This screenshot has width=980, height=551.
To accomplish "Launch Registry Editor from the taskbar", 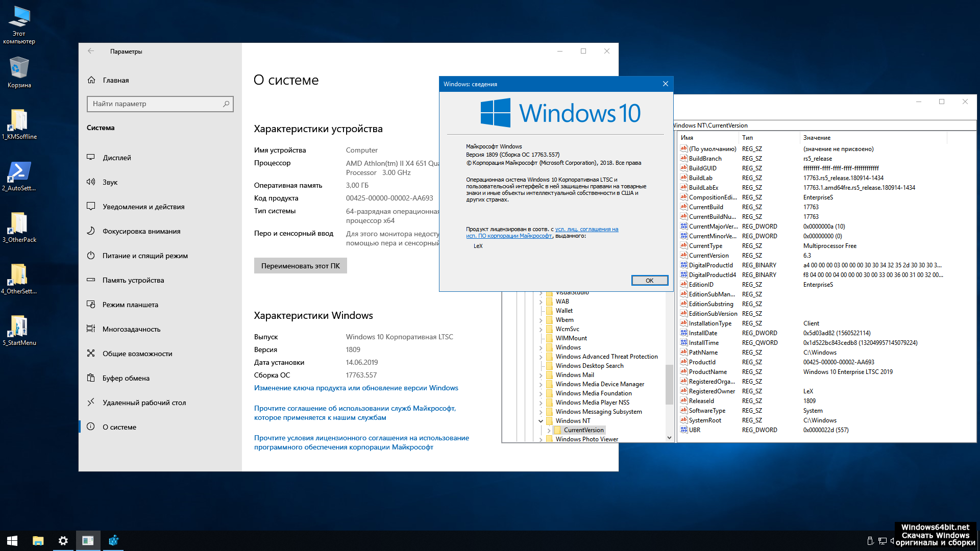I will pyautogui.click(x=113, y=540).
